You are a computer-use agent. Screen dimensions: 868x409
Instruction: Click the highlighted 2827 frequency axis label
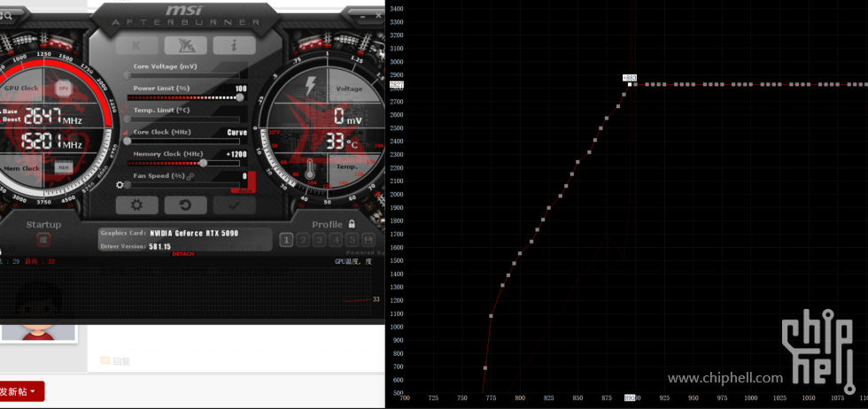397,85
